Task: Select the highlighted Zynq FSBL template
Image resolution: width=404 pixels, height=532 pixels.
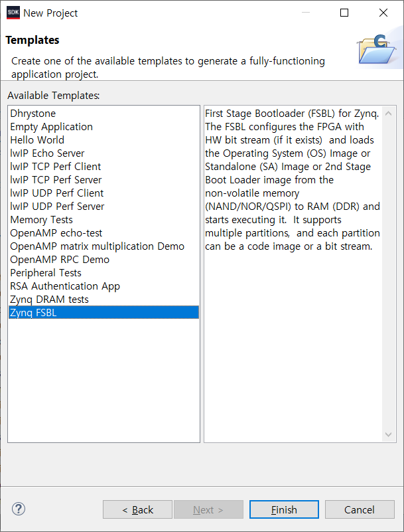Action: (x=103, y=312)
